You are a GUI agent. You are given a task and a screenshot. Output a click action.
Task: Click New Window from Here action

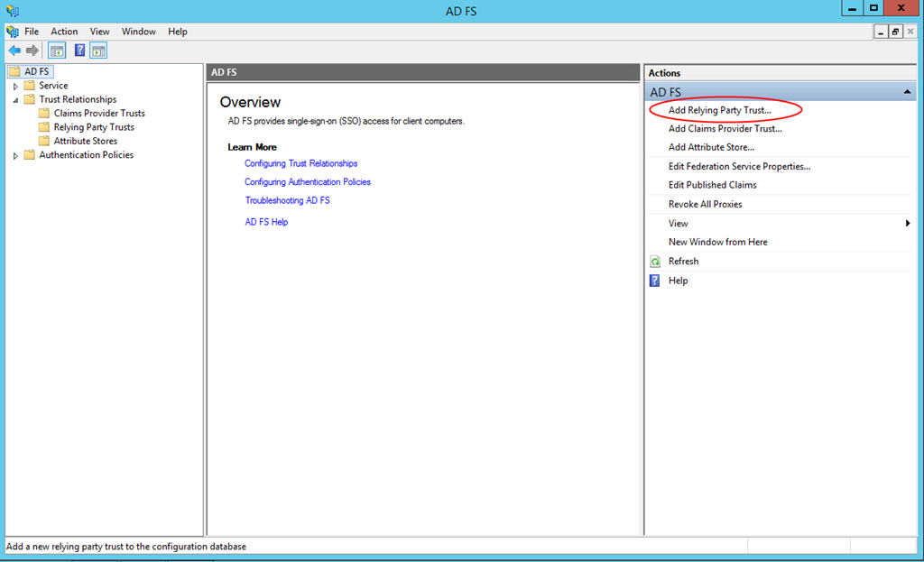pyautogui.click(x=717, y=242)
